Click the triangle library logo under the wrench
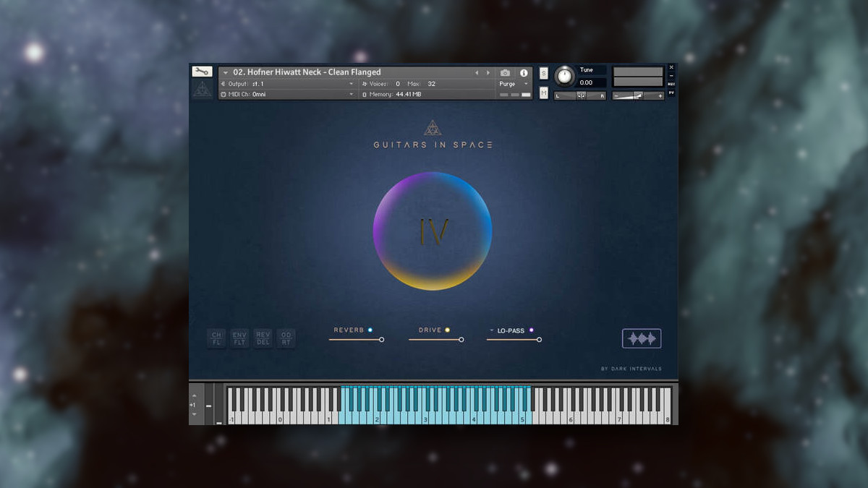The width and height of the screenshot is (868, 488). click(x=202, y=90)
